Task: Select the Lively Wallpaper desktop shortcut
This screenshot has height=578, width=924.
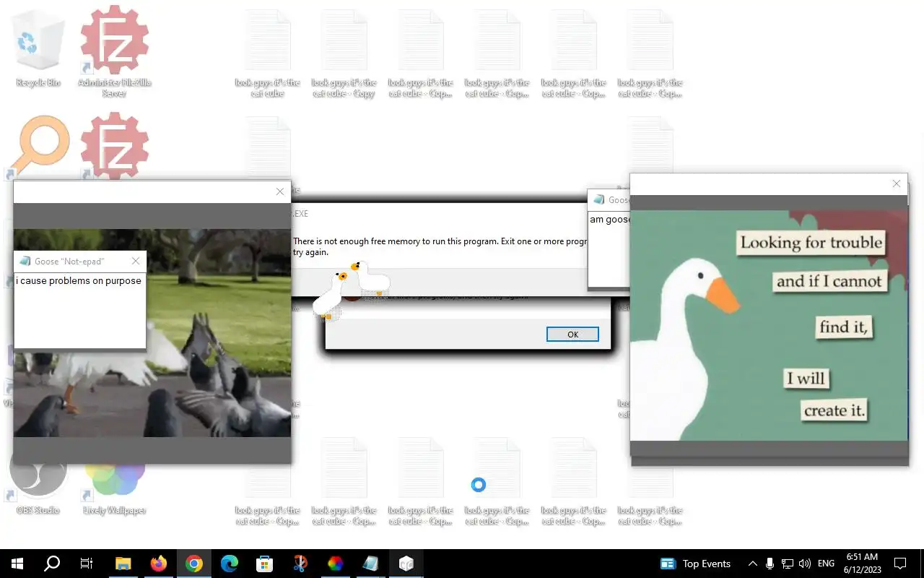Action: (115, 480)
